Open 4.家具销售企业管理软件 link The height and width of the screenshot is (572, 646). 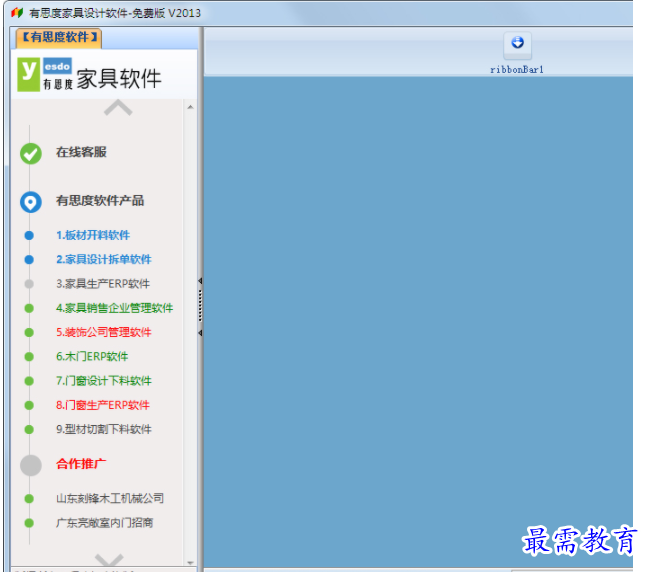point(115,308)
